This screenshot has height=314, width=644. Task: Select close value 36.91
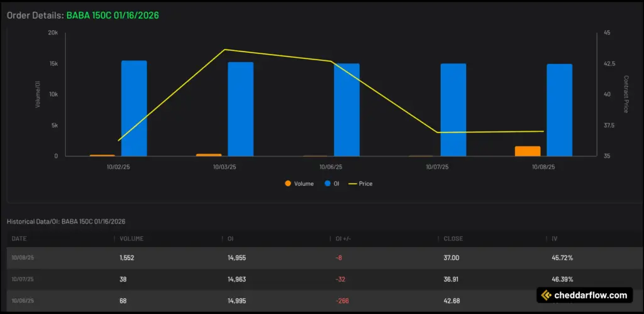(452, 279)
